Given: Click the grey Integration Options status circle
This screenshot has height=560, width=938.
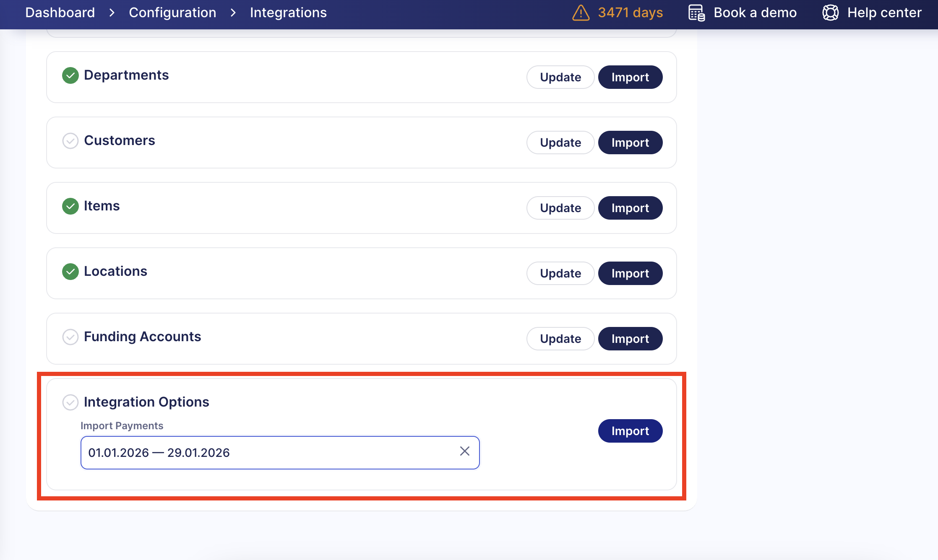Looking at the screenshot, I should tap(70, 402).
